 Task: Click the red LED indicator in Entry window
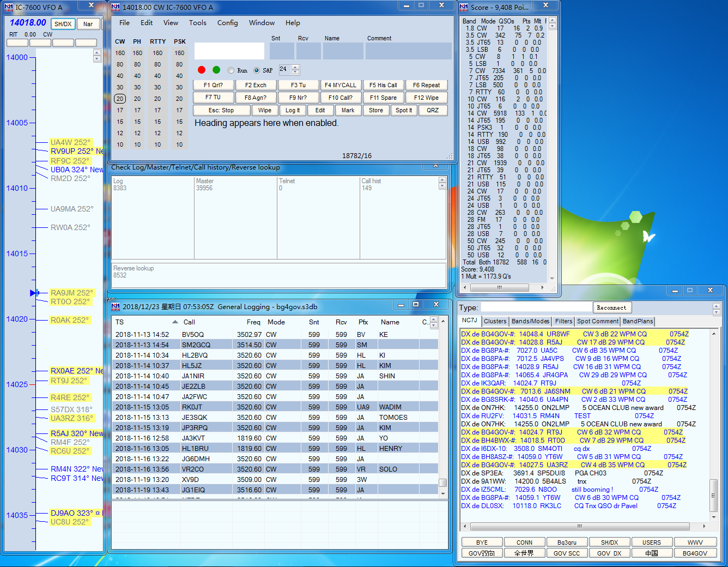click(x=202, y=70)
